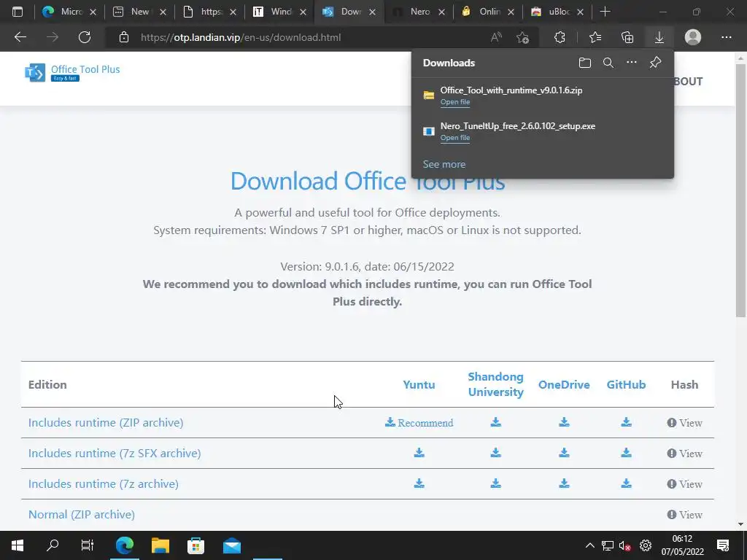The width and height of the screenshot is (747, 560).
Task: Click the muted volume tray icon
Action: (625, 545)
